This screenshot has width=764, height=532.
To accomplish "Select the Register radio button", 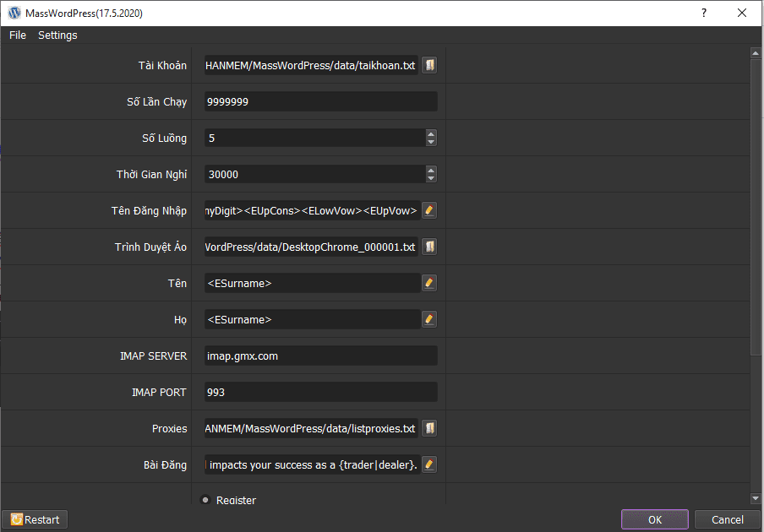I will [x=205, y=500].
